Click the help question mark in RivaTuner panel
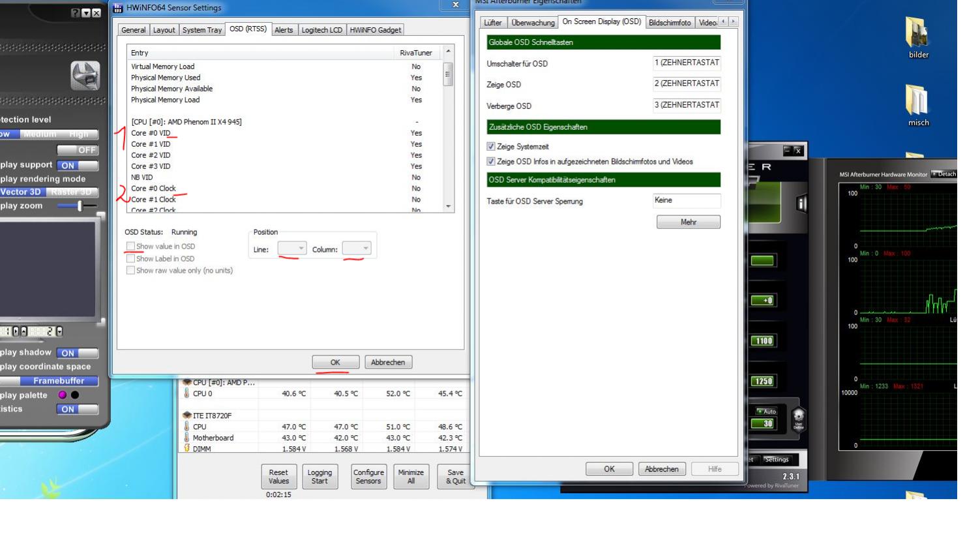 (75, 13)
